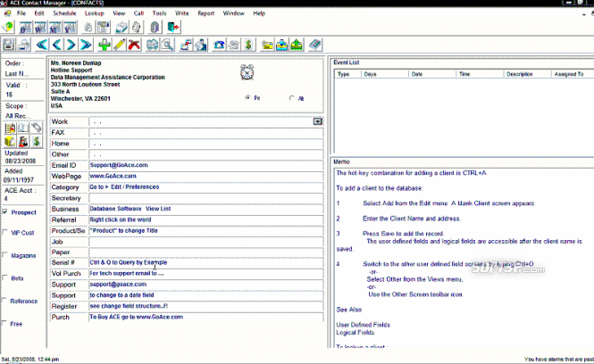Tick the Beta checkbox
The height and width of the screenshot is (364, 594).
tap(5, 277)
